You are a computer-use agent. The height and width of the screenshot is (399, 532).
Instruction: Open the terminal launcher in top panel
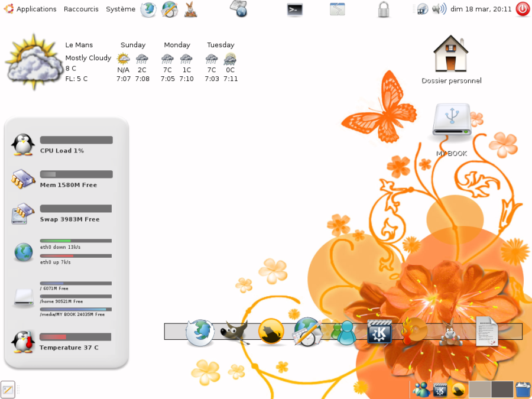(x=295, y=9)
